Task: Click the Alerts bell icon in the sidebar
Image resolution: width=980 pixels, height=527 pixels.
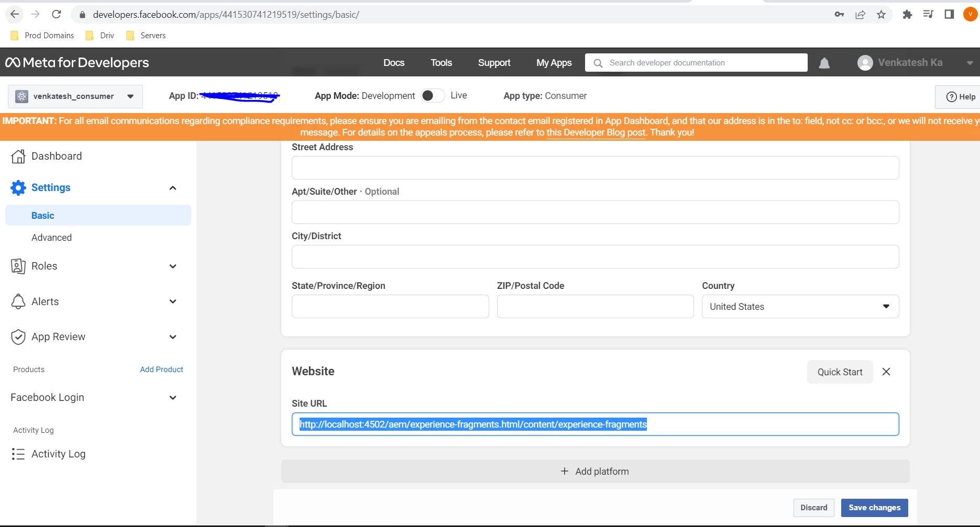Action: [x=18, y=301]
